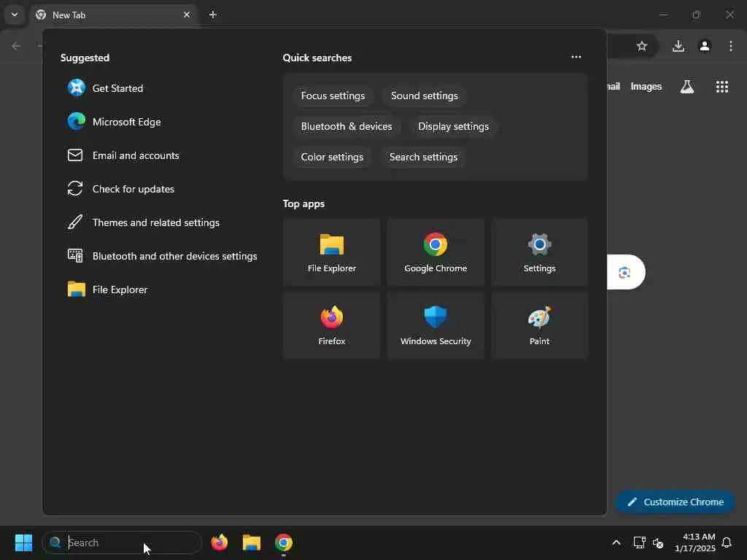The height and width of the screenshot is (560, 747).
Task: Open the clock and date flyout
Action: pyautogui.click(x=694, y=542)
